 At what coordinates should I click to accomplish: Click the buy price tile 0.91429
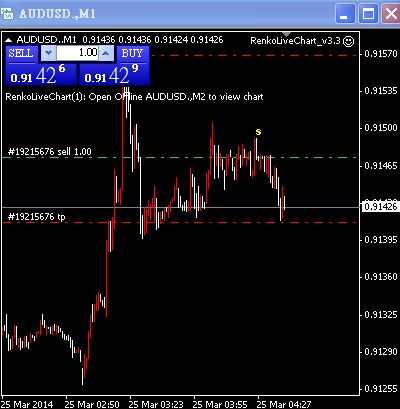tap(114, 74)
